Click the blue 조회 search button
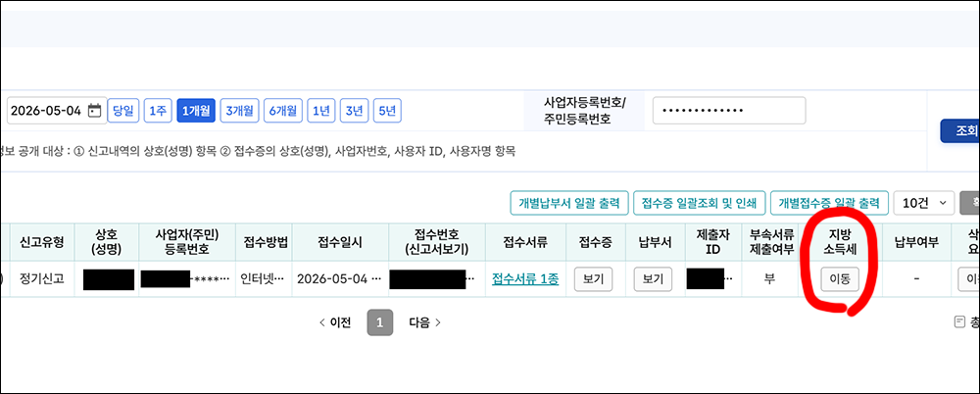Image resolution: width=980 pixels, height=394 pixels. [960, 130]
